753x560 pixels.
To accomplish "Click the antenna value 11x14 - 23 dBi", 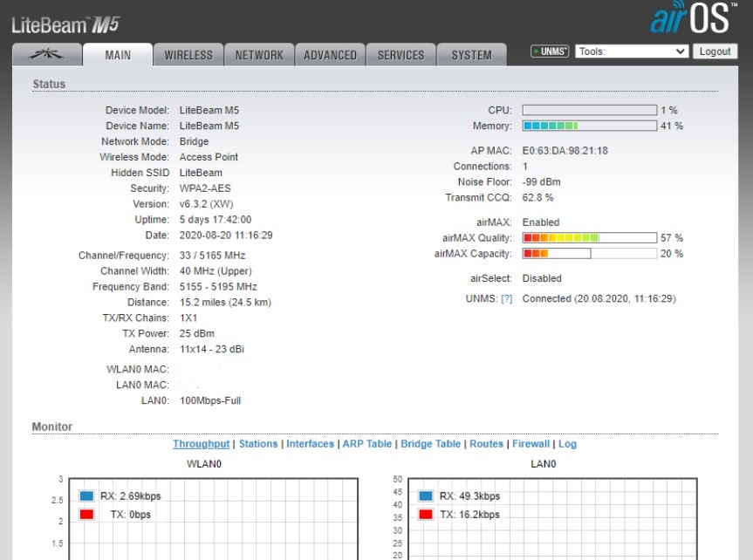I will (212, 349).
